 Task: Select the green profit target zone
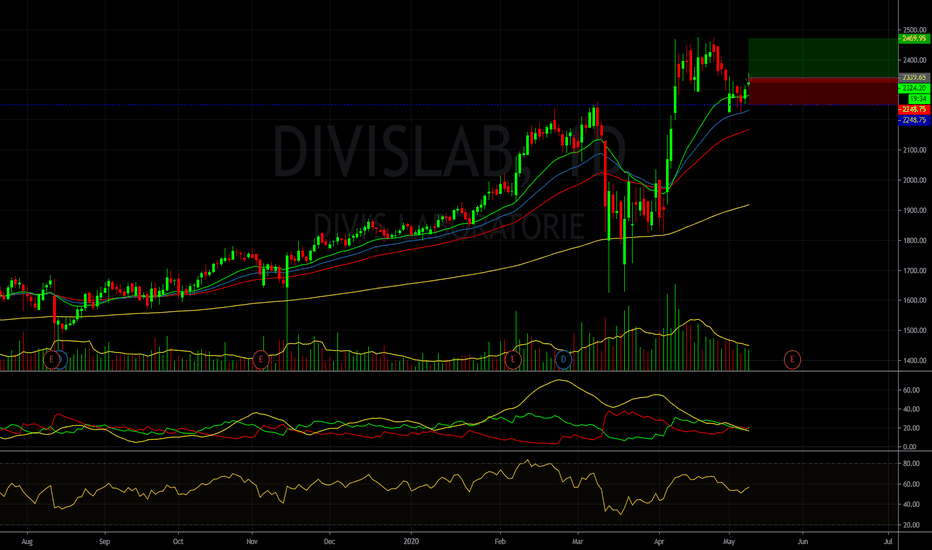coord(823,58)
